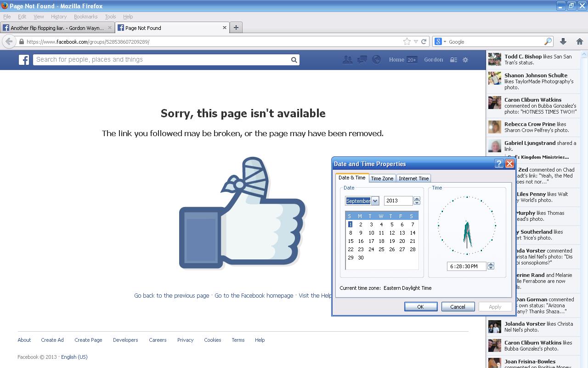Open the Bookmarks menu

(x=85, y=17)
